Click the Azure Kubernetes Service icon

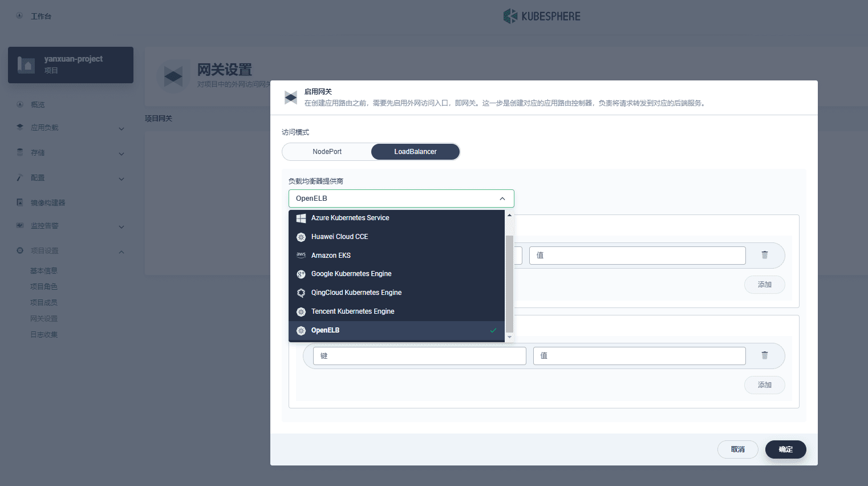[301, 218]
